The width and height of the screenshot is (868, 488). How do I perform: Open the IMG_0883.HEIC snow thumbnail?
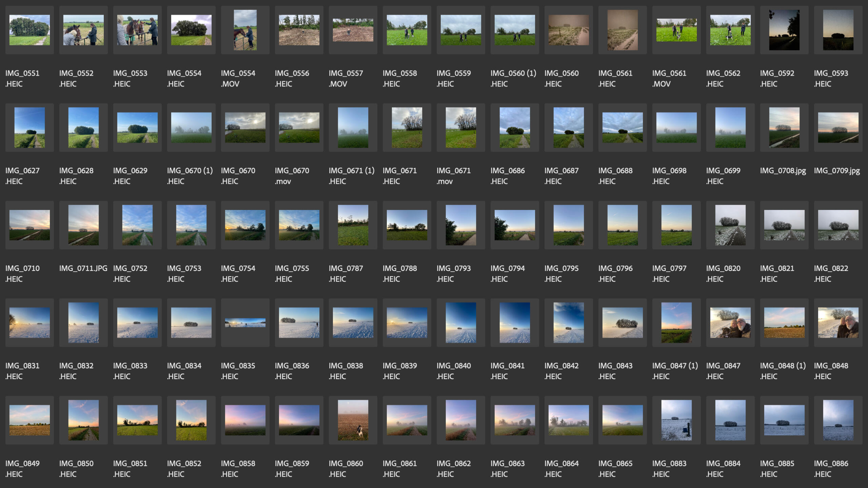click(x=676, y=420)
